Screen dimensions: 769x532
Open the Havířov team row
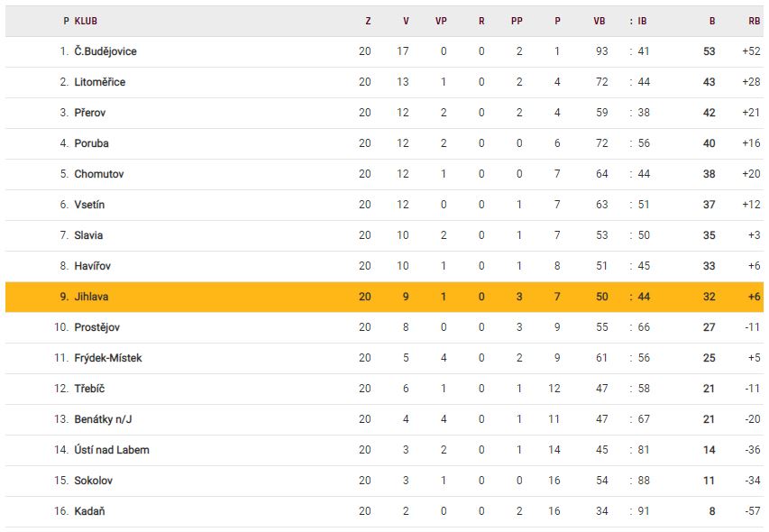(95, 266)
